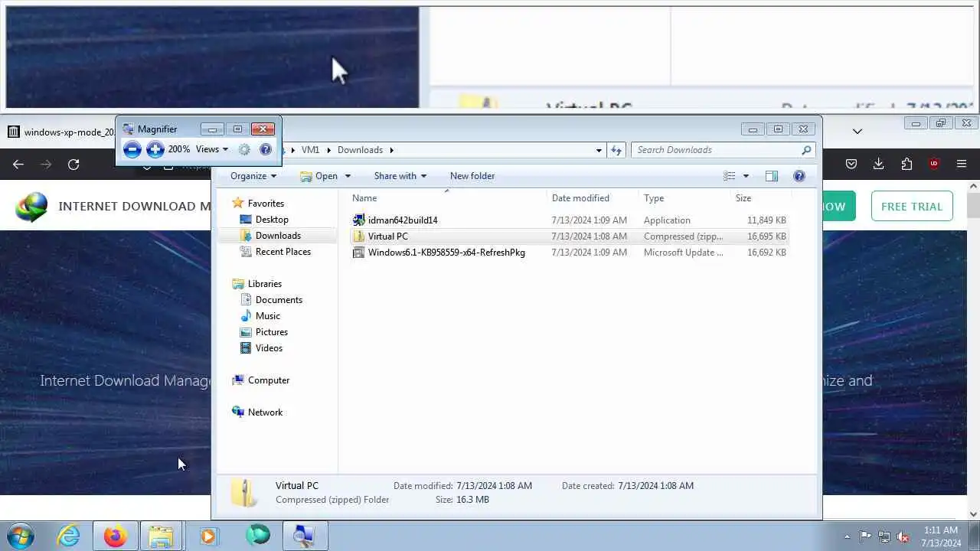Click Virtual PC zip icon in details pane

point(244,493)
